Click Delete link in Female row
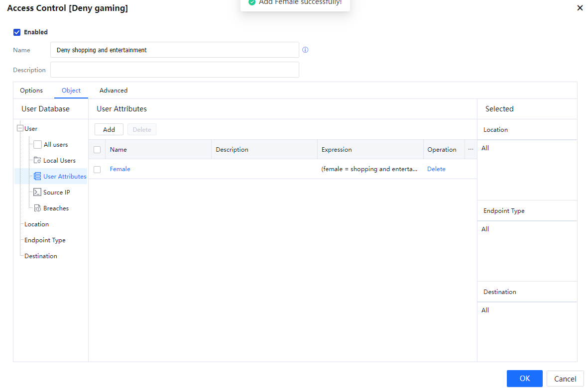This screenshot has width=588, height=388. tap(436, 169)
